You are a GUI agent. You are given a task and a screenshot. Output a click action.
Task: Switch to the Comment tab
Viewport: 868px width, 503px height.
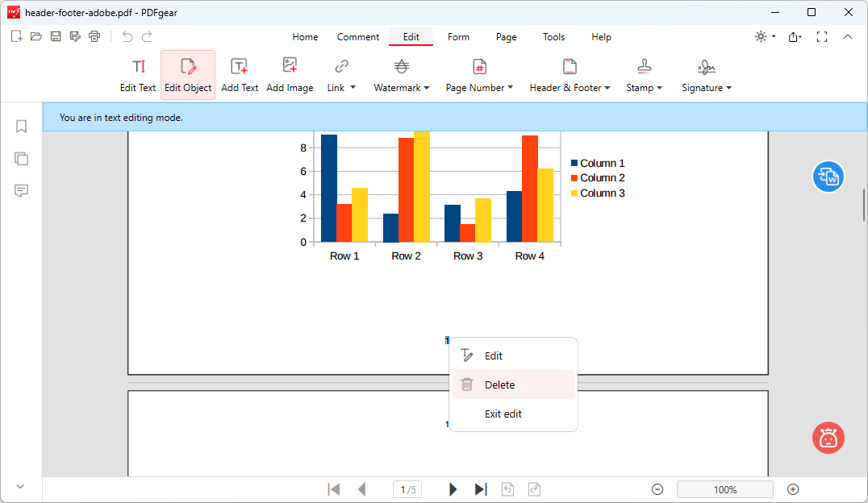point(358,37)
